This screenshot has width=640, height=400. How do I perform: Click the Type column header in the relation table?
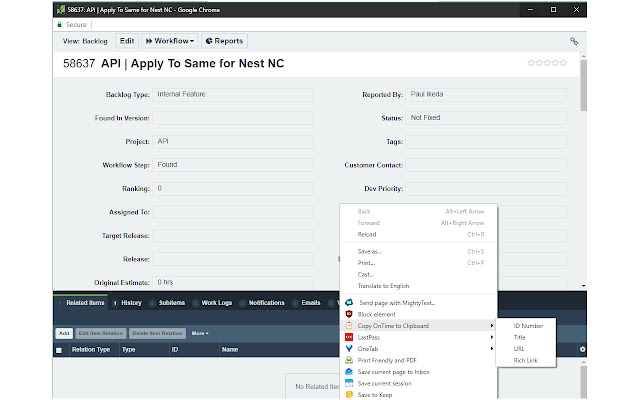[129, 350]
